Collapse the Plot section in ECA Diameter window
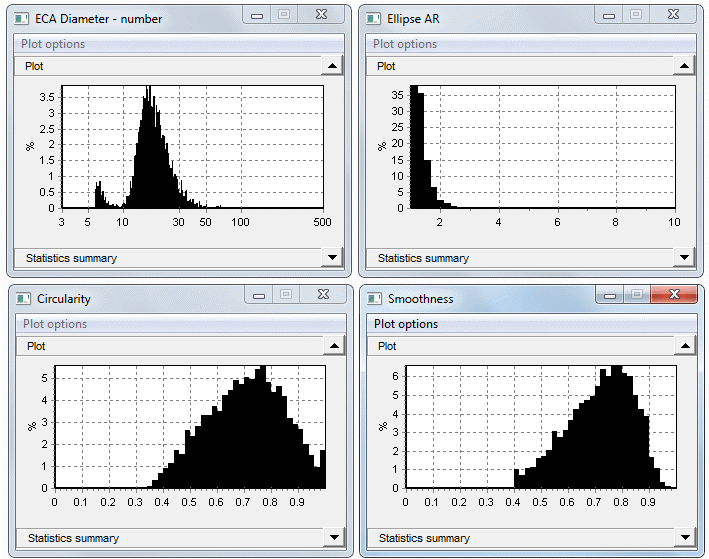Screen dimensions: 709x559 [x=332, y=66]
